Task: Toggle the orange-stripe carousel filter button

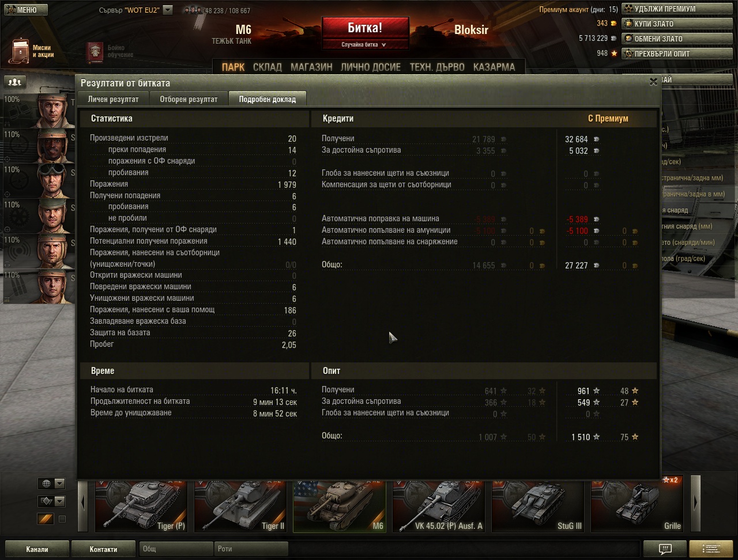Action: [45, 519]
